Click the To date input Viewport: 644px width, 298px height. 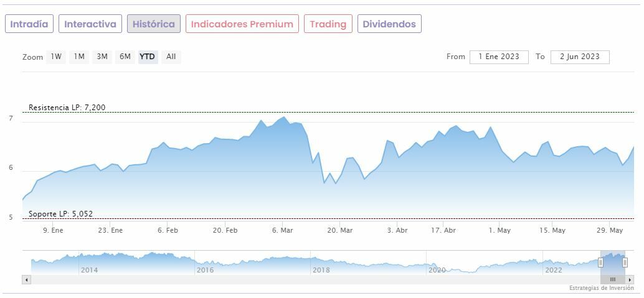[580, 57]
